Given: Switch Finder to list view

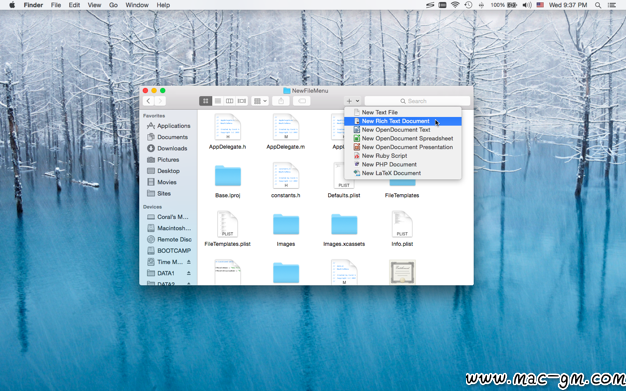Looking at the screenshot, I should [x=218, y=101].
